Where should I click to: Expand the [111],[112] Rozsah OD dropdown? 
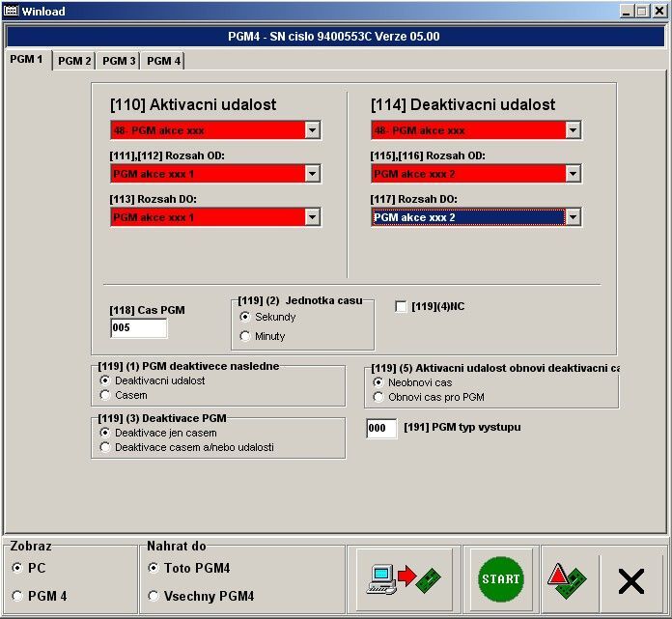click(312, 174)
